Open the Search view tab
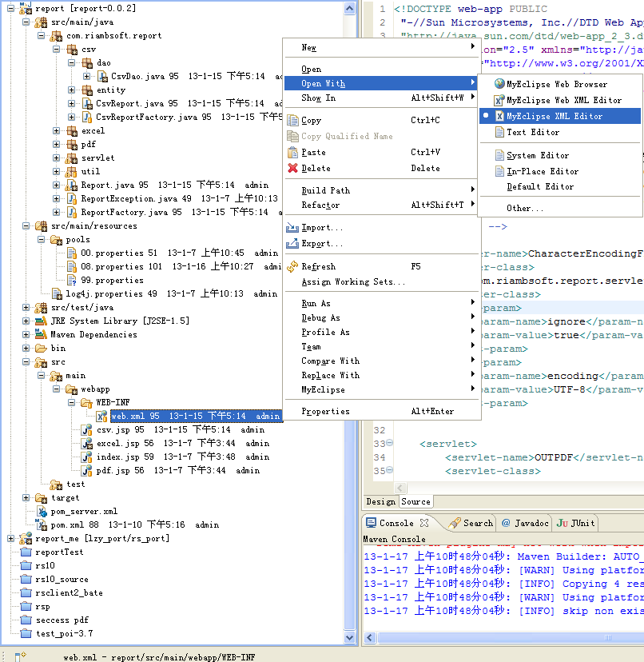 click(x=471, y=523)
